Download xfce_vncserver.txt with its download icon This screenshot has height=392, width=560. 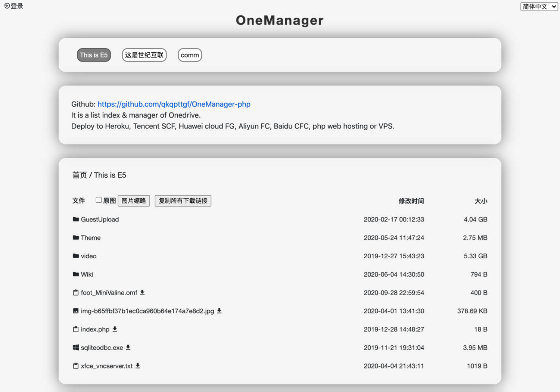tap(138, 365)
